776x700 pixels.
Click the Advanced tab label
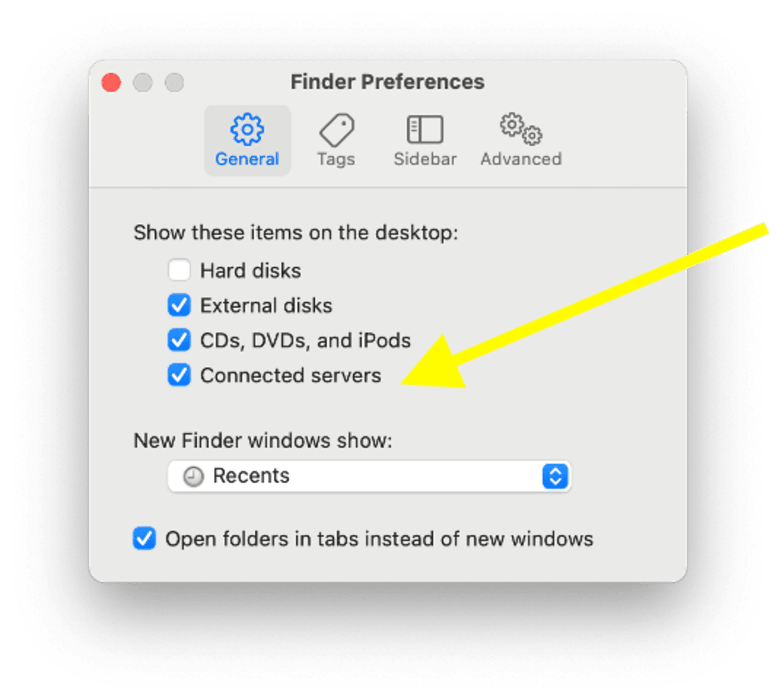[521, 159]
